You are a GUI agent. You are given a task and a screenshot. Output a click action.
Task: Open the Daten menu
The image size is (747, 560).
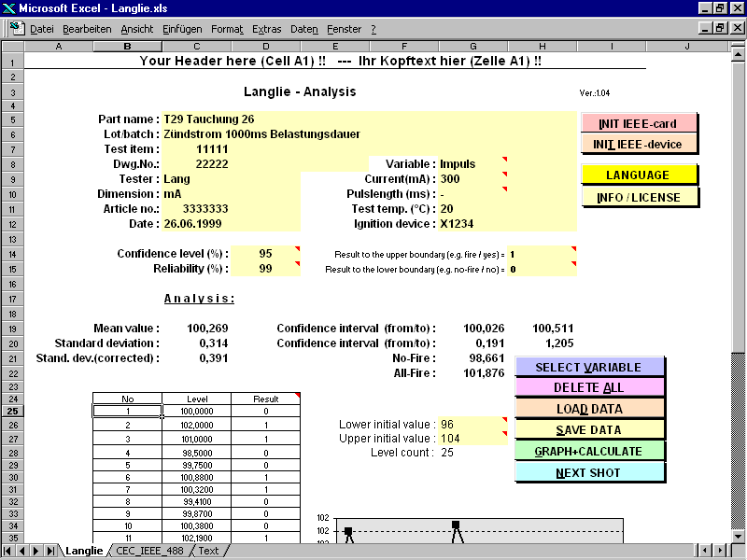point(304,29)
